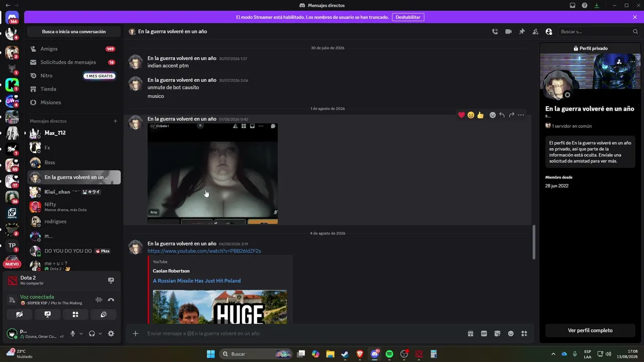Open profile more options (three dots)
Image resolution: width=644 pixels, height=362 pixels.
coord(632,62)
